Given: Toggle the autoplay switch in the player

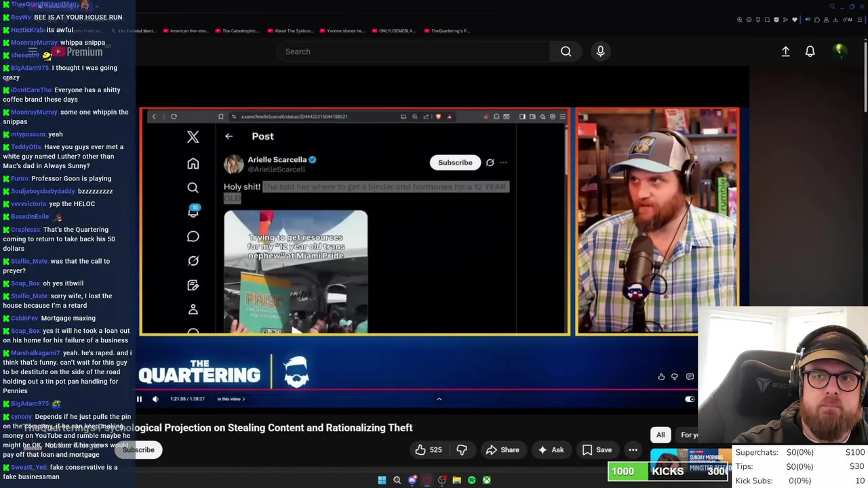Looking at the screenshot, I should [690, 399].
